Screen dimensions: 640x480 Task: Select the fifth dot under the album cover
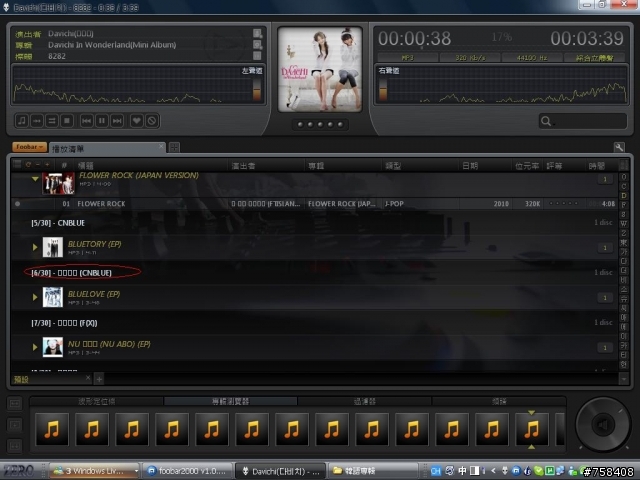point(340,124)
